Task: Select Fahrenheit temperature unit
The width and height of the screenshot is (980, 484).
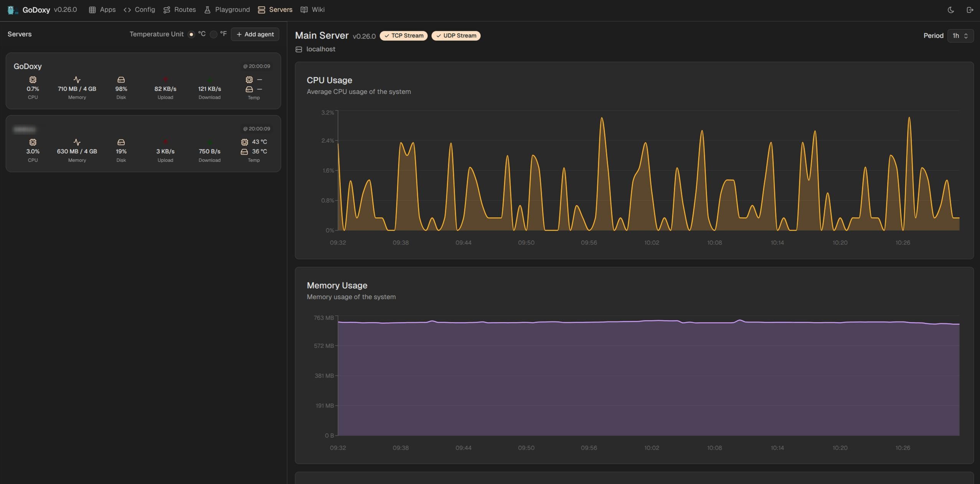Action: coord(214,35)
